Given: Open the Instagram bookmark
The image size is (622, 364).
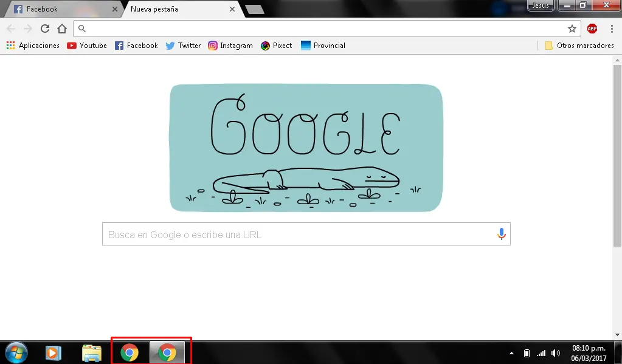Looking at the screenshot, I should [x=230, y=46].
